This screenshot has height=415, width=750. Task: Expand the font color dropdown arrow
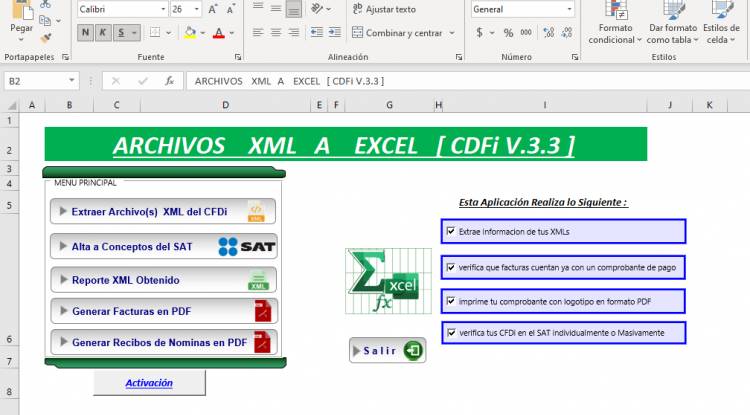click(232, 33)
